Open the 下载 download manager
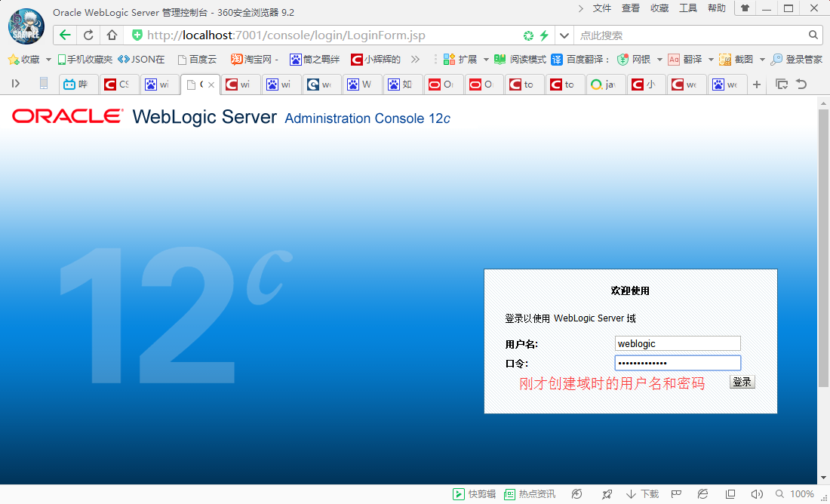The image size is (830, 504). [642, 494]
